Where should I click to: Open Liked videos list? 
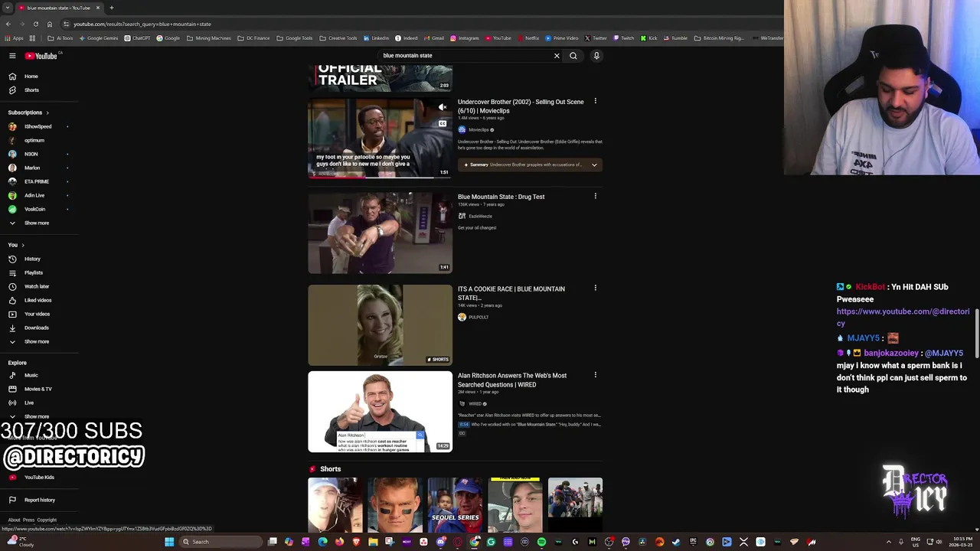38,300
